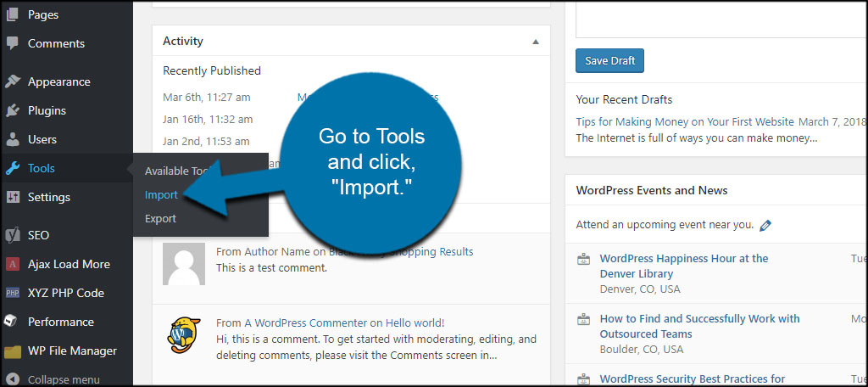
Task: Click the Mar 6th, 11:27 am entry
Action: [x=207, y=98]
